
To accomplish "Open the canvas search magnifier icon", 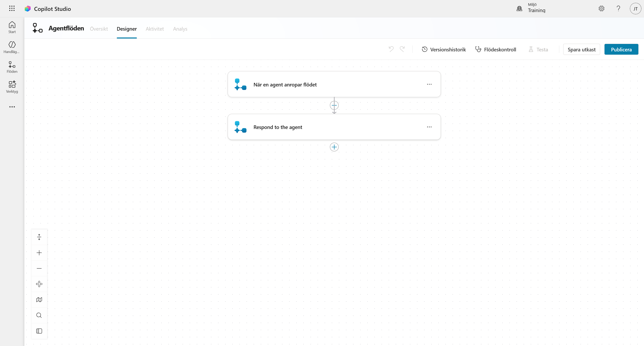I will pos(39,315).
